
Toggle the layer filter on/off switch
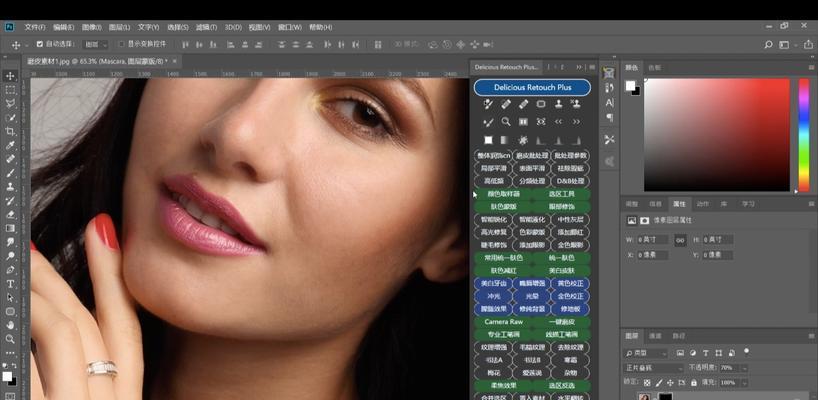[x=747, y=351]
